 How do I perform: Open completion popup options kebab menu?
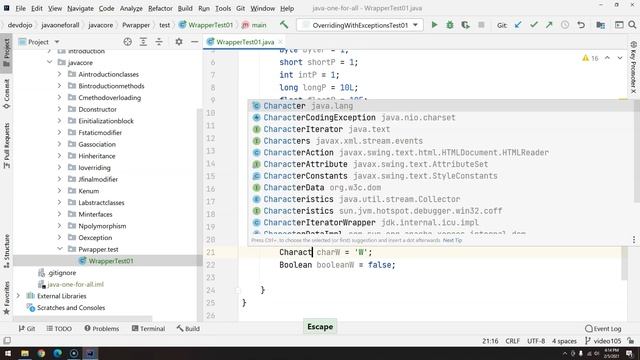click(633, 240)
